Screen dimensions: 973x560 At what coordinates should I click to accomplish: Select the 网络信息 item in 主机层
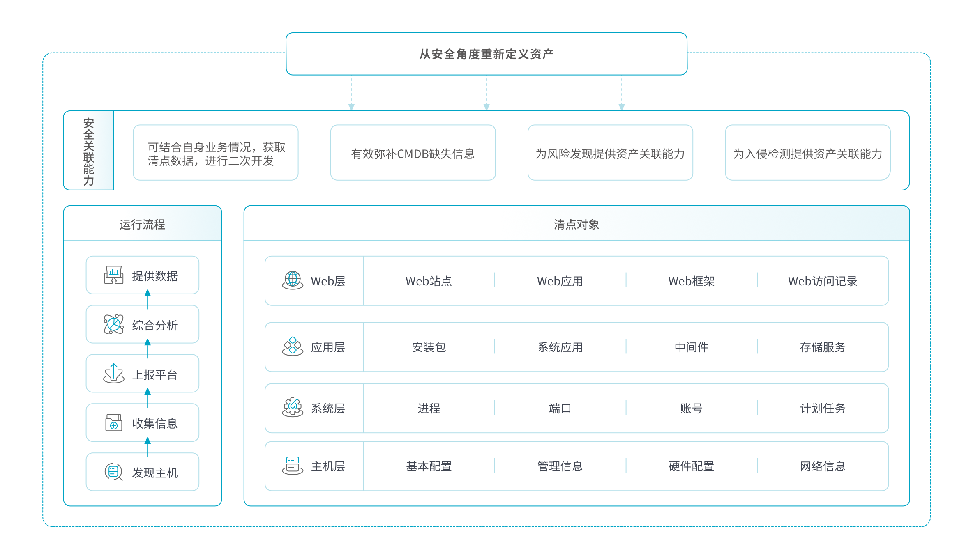[822, 466]
